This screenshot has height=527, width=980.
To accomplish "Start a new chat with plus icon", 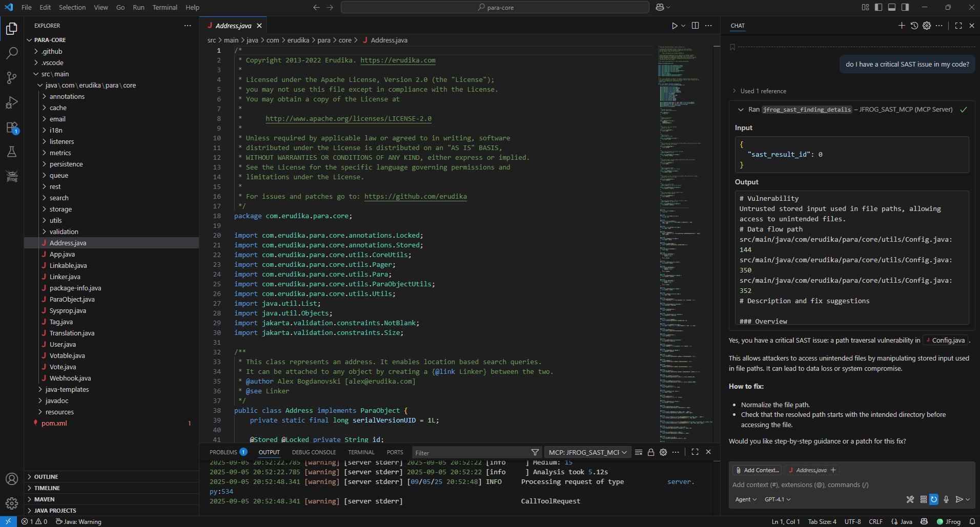I will (902, 26).
